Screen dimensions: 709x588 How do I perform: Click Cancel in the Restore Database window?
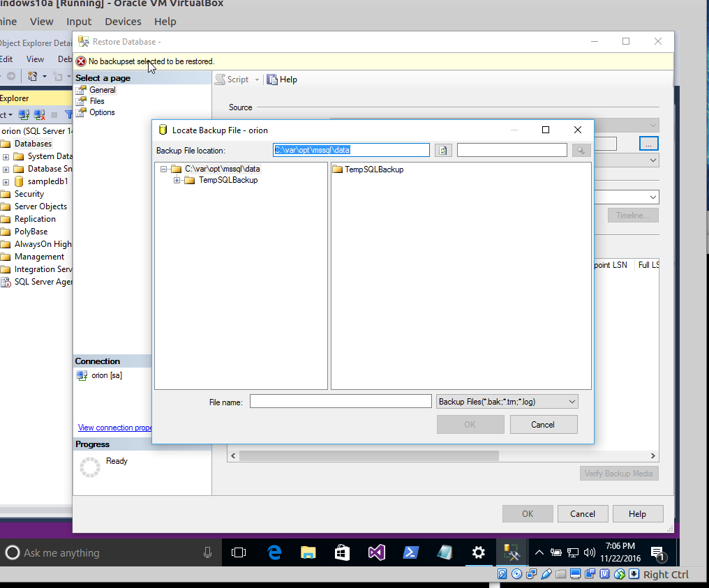click(583, 514)
